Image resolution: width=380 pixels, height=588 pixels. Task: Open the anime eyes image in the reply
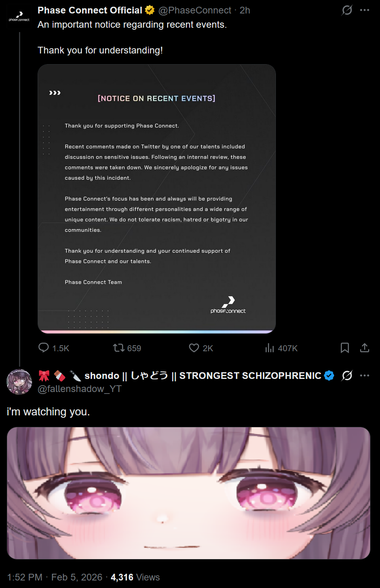(x=188, y=493)
